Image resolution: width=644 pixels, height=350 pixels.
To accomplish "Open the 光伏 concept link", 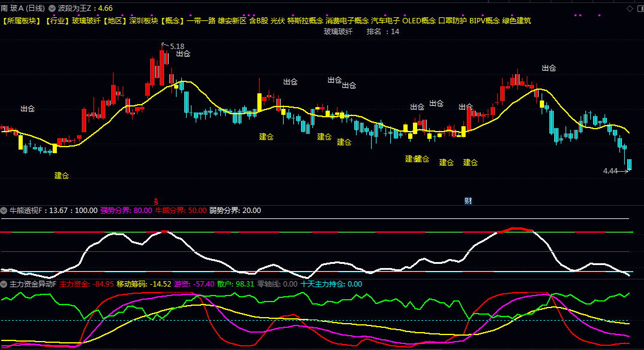I will coord(278,20).
